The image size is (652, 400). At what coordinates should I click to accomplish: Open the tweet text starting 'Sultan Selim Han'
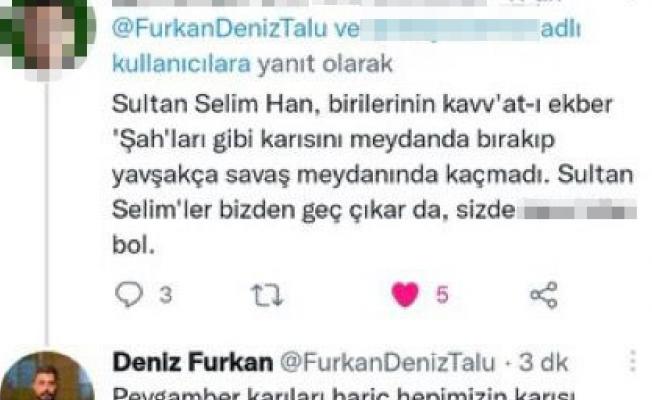click(373, 174)
